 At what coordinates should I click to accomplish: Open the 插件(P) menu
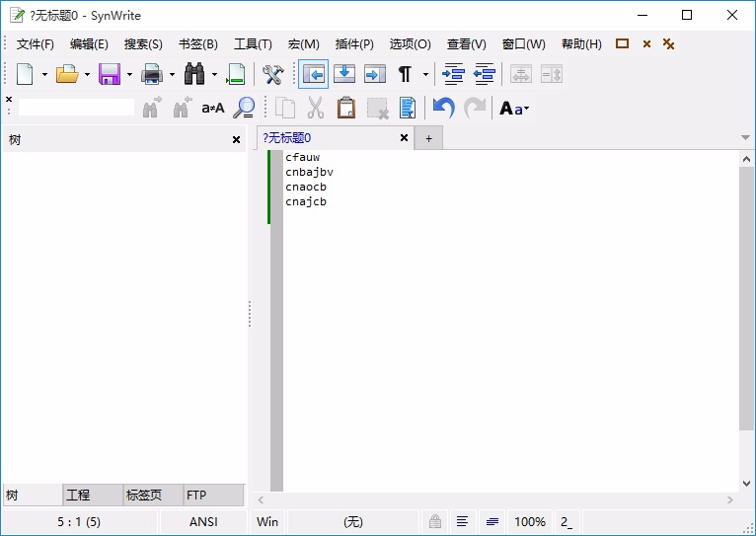click(354, 44)
